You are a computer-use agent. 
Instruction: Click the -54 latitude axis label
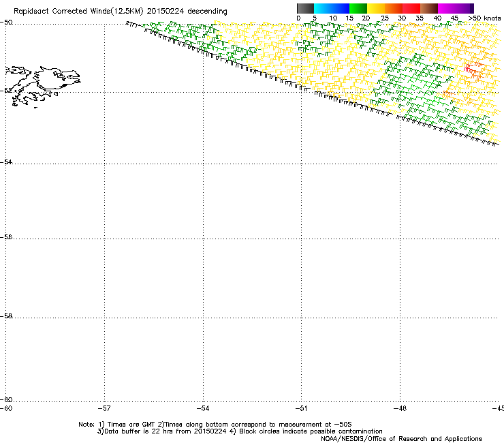(6, 162)
